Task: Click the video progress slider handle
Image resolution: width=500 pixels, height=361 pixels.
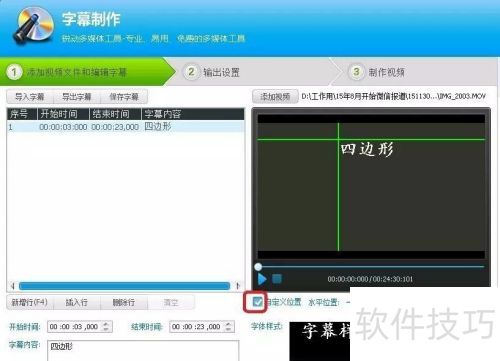Action: coord(258,267)
